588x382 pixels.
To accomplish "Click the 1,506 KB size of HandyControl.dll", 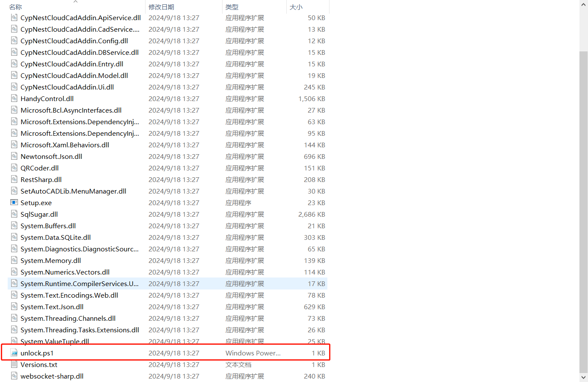I will (312, 98).
